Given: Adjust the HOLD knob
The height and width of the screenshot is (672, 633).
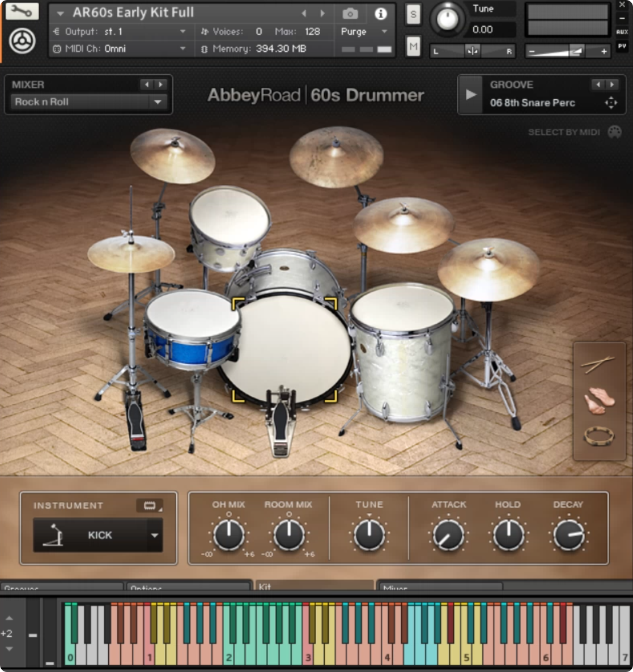Looking at the screenshot, I should 508,535.
